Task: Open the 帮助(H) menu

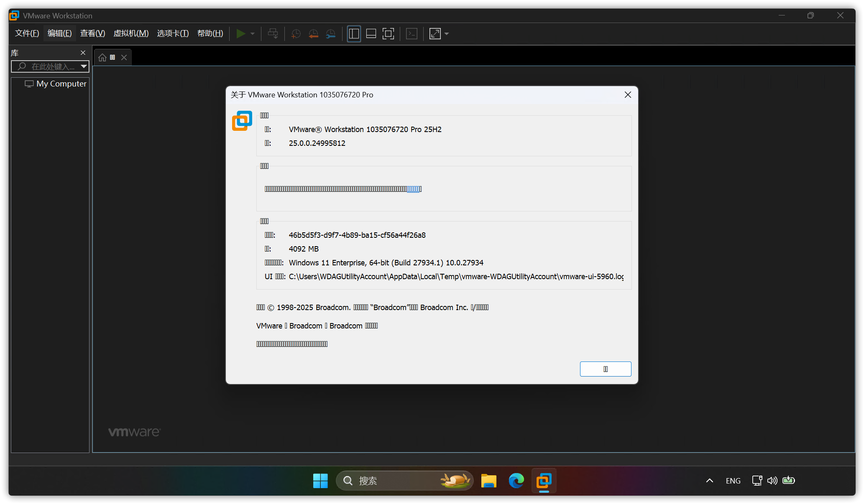Action: 210,33
